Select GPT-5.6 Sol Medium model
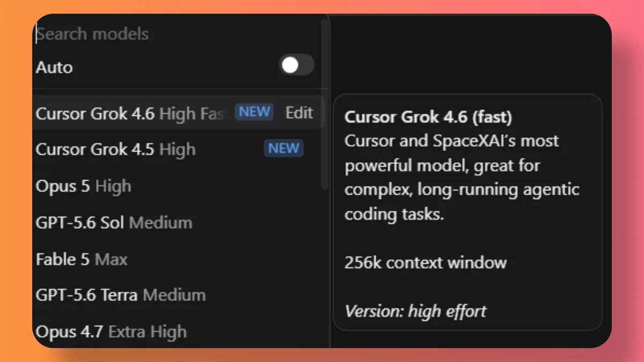644x362 pixels. click(179, 223)
